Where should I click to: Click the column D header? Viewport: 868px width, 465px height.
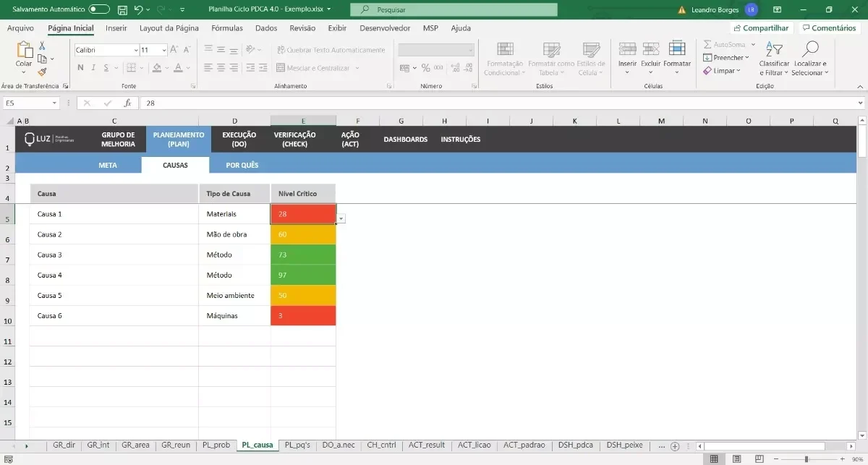pyautogui.click(x=234, y=121)
